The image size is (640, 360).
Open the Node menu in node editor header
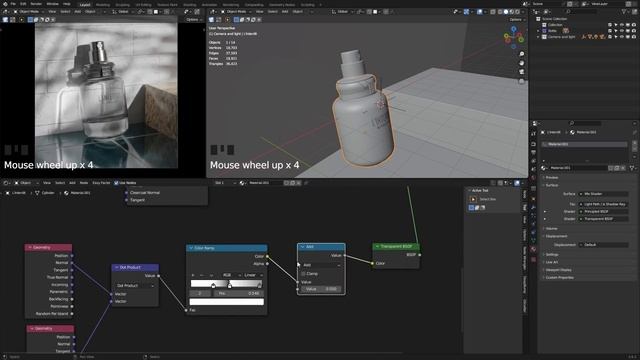pos(84,183)
